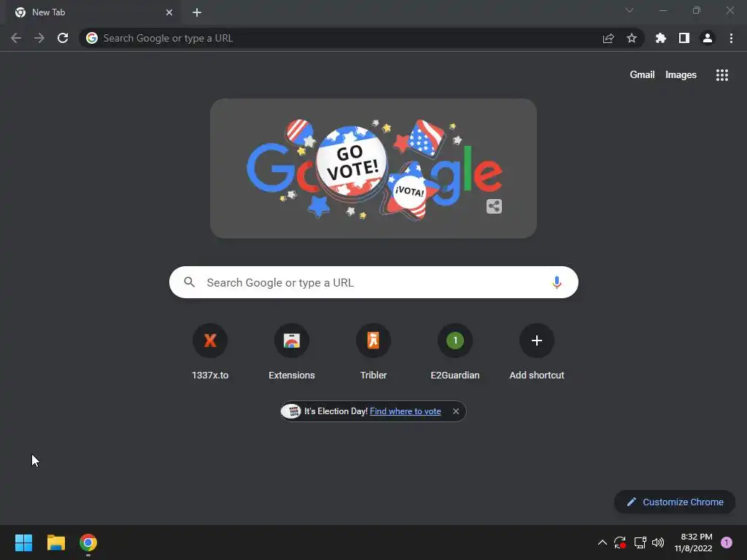Viewport: 747px width, 560px height.
Task: Open the Extensions shortcut tile
Action: [x=292, y=352]
